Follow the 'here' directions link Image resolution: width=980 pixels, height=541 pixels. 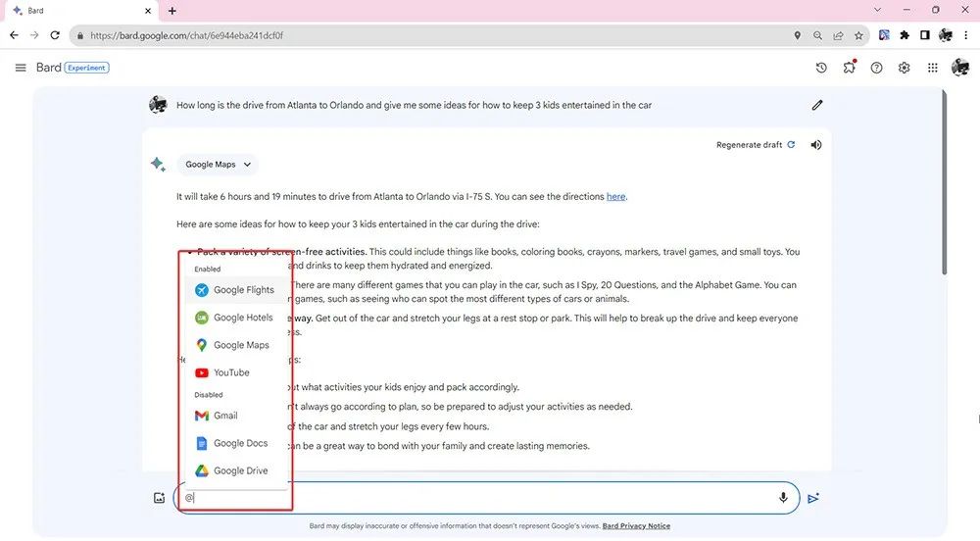click(x=615, y=196)
